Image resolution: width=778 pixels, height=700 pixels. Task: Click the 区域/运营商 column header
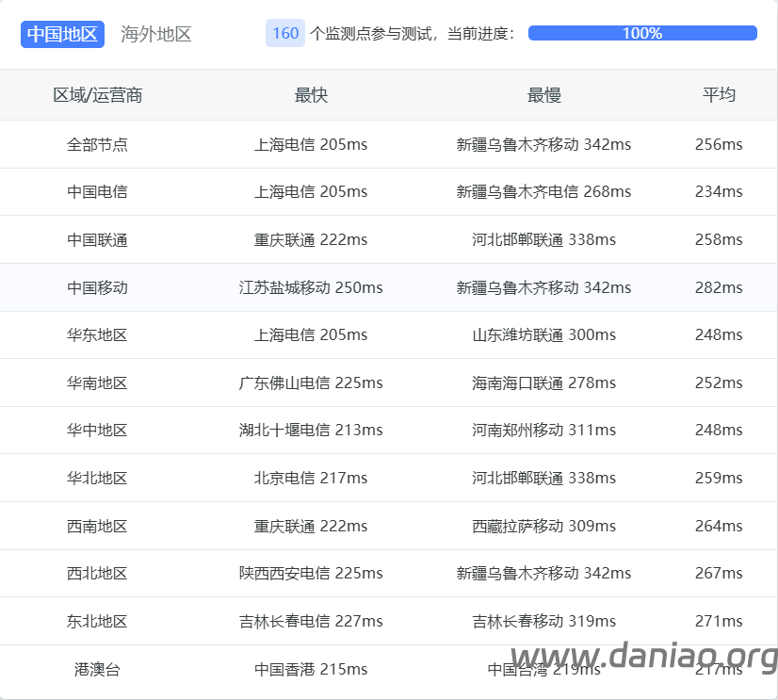(97, 95)
